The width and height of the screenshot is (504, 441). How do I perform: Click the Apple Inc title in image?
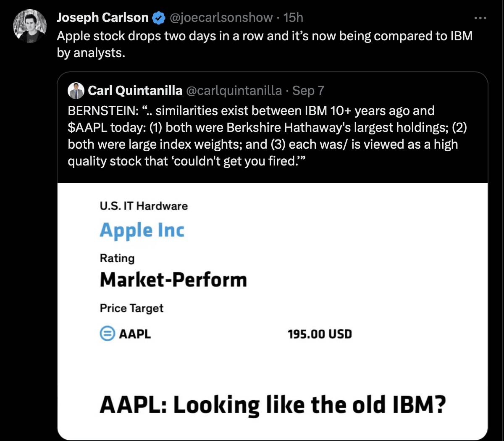[x=142, y=230]
